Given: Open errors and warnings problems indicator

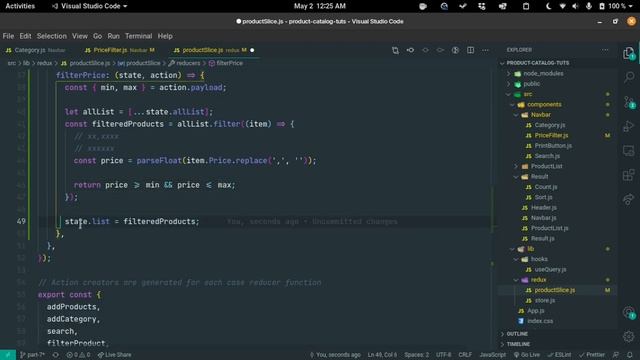Looking at the screenshot, I should (78, 355).
